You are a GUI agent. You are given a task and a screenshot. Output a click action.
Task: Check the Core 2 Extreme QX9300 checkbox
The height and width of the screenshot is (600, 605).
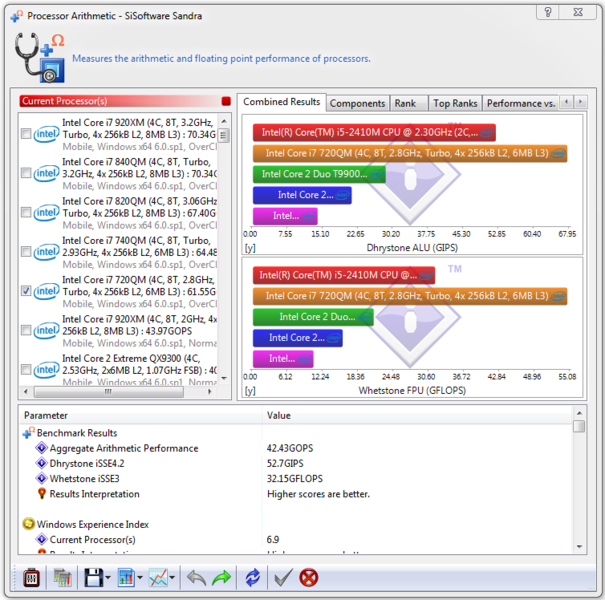(x=26, y=370)
